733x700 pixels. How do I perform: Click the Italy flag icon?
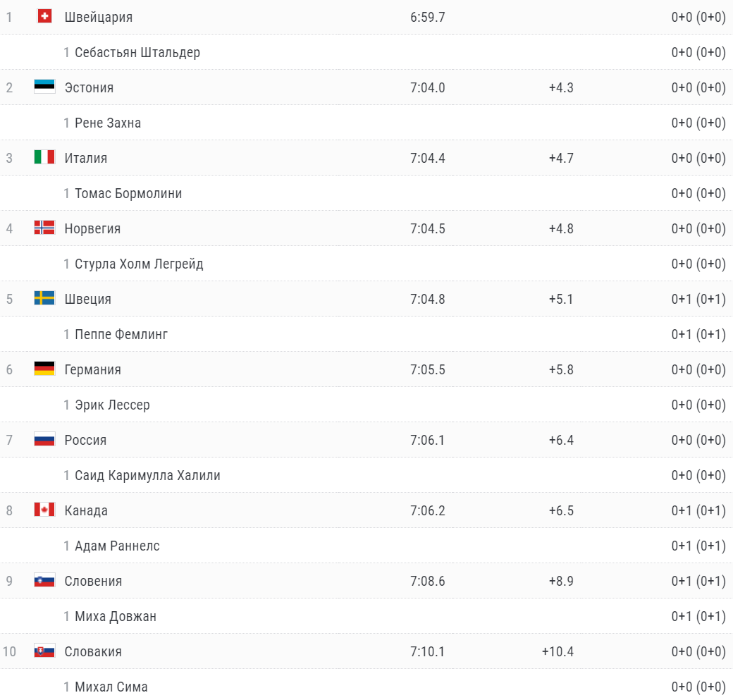(x=44, y=157)
